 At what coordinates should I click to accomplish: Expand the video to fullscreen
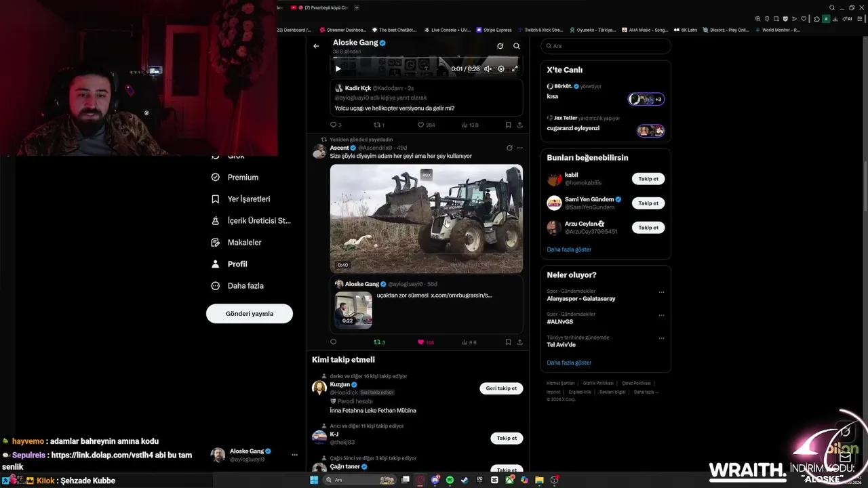point(515,68)
